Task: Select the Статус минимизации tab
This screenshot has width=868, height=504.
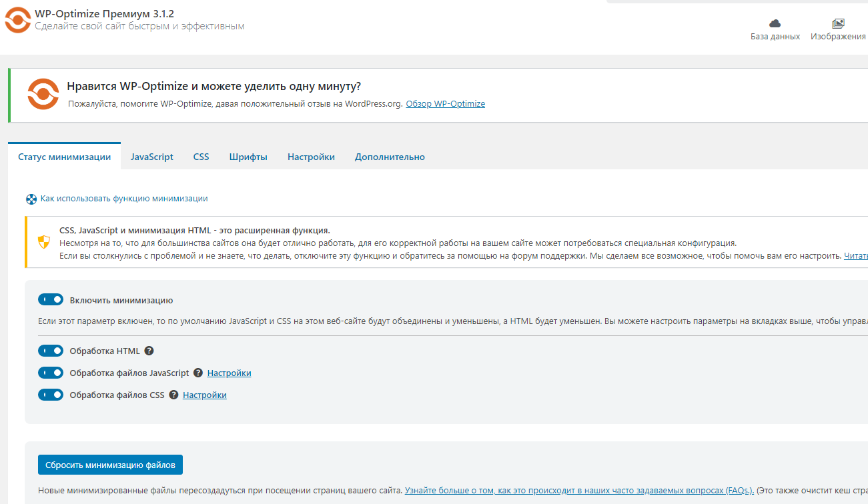Action: [64, 157]
